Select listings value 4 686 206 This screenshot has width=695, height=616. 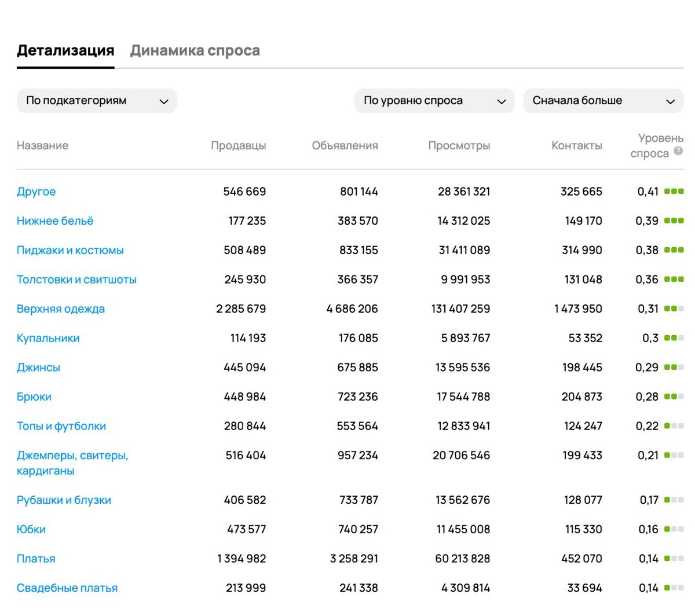tap(352, 309)
